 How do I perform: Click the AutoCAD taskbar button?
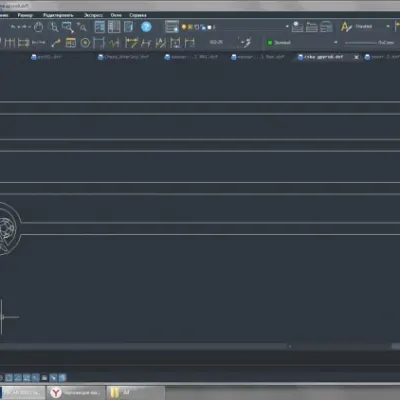pyautogui.click(x=23, y=393)
